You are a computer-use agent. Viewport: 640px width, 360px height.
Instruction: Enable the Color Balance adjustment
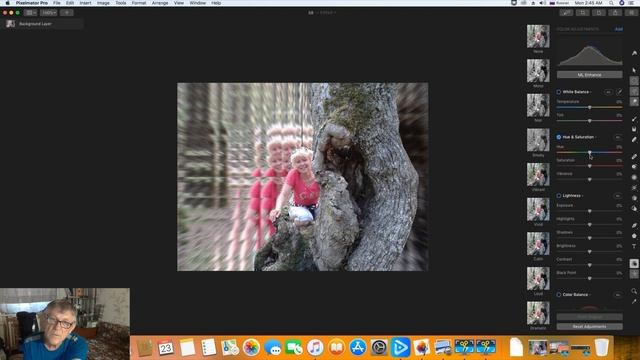click(x=559, y=295)
